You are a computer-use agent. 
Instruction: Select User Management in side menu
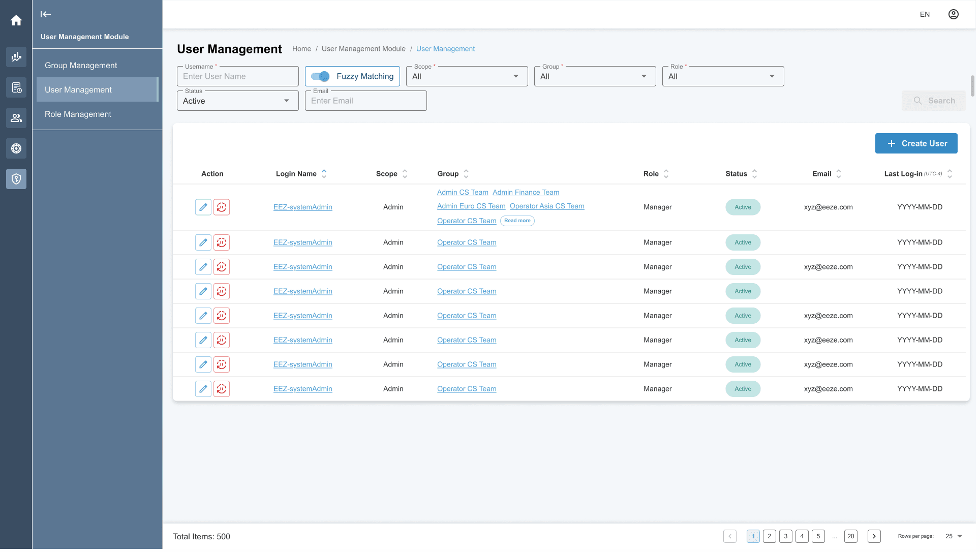pyautogui.click(x=98, y=90)
